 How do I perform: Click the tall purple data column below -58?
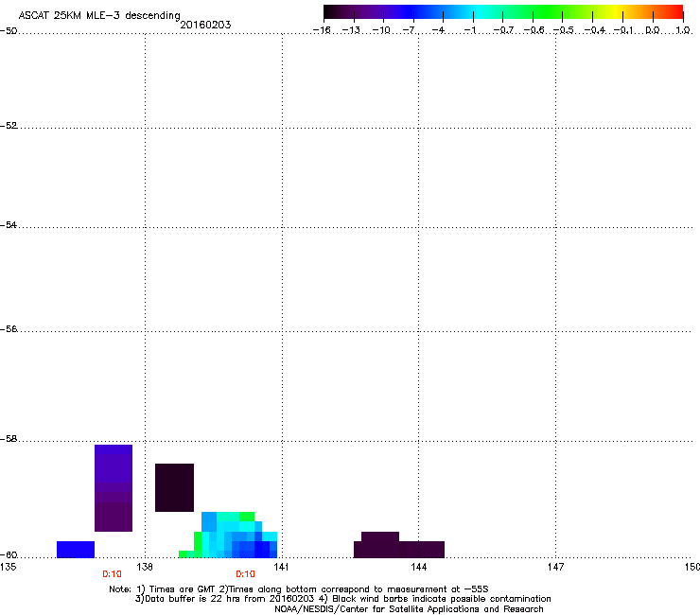[114, 488]
